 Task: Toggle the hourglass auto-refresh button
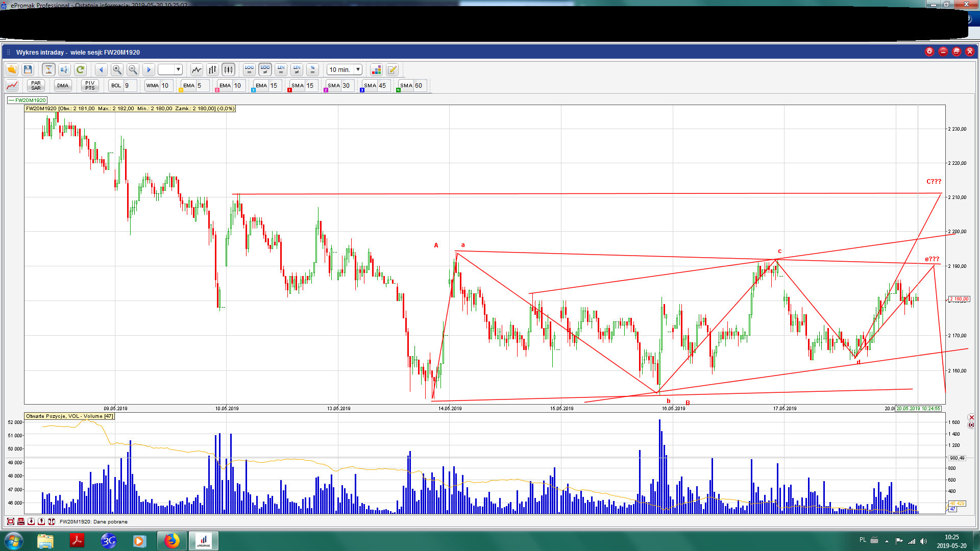click(48, 69)
